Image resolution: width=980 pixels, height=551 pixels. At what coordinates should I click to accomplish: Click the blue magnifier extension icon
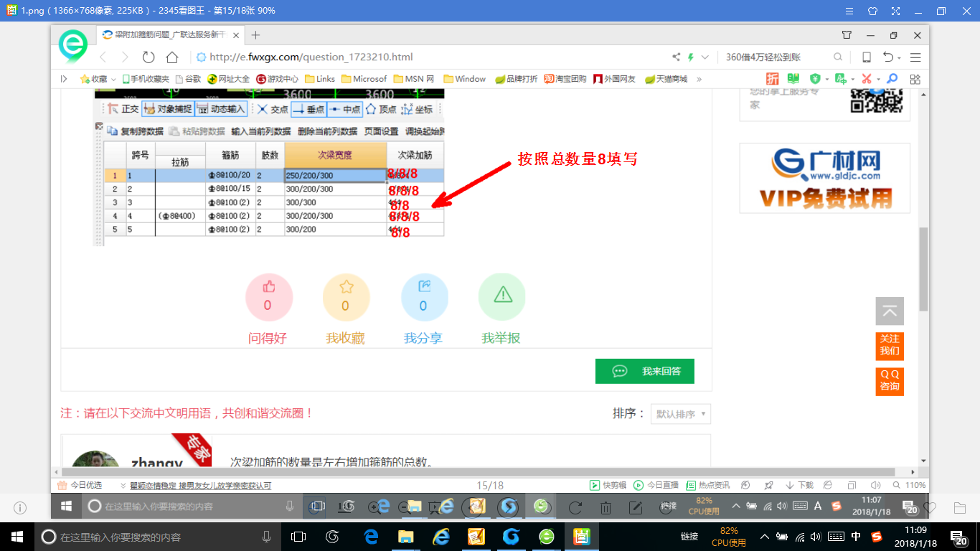pyautogui.click(x=892, y=79)
